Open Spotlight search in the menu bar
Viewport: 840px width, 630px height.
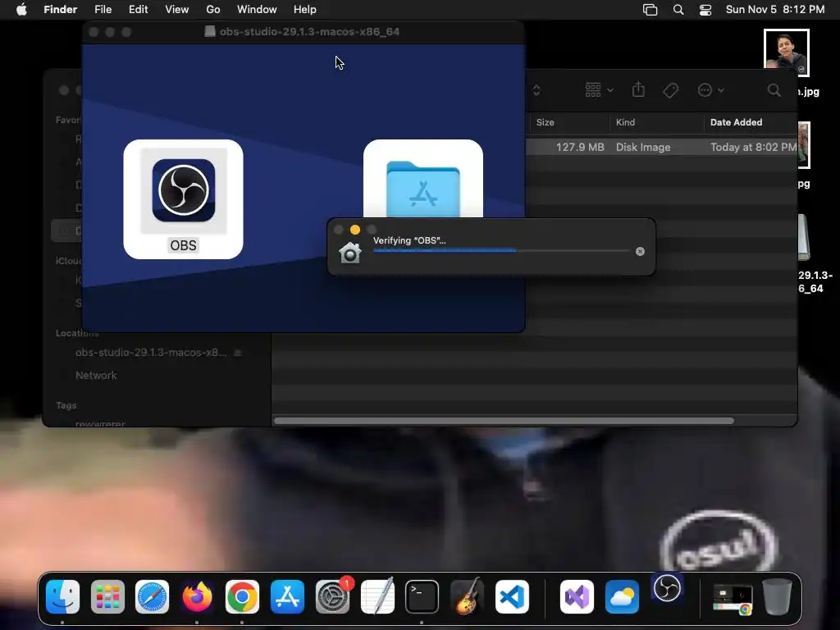pos(678,10)
